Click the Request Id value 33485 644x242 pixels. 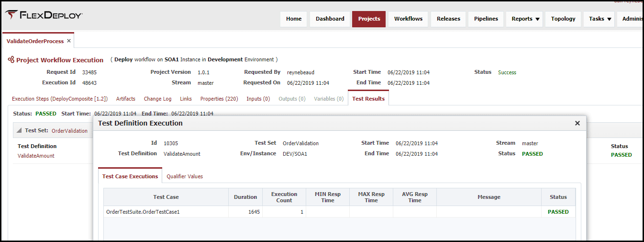click(x=89, y=72)
